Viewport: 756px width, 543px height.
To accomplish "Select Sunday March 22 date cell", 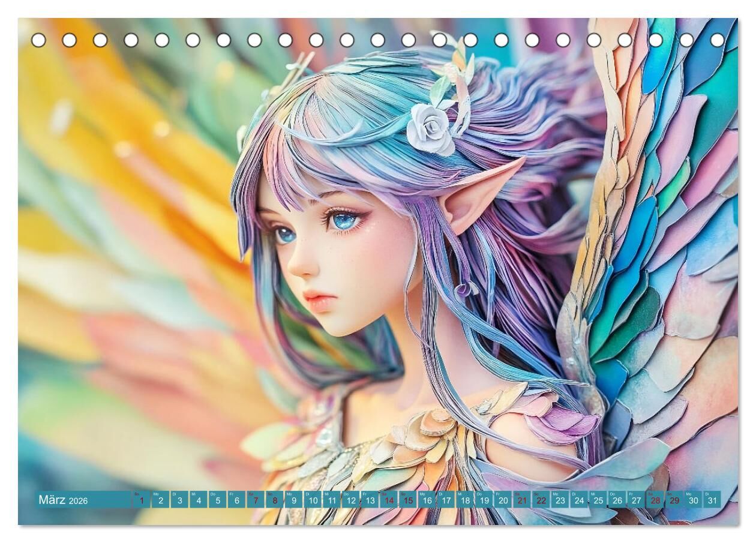I will coord(541,500).
